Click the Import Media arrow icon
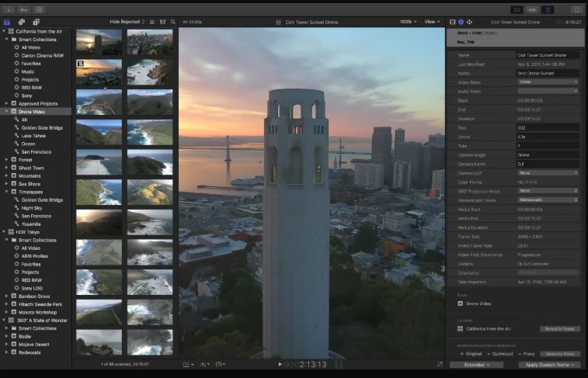This screenshot has width=588, height=378. point(9,9)
